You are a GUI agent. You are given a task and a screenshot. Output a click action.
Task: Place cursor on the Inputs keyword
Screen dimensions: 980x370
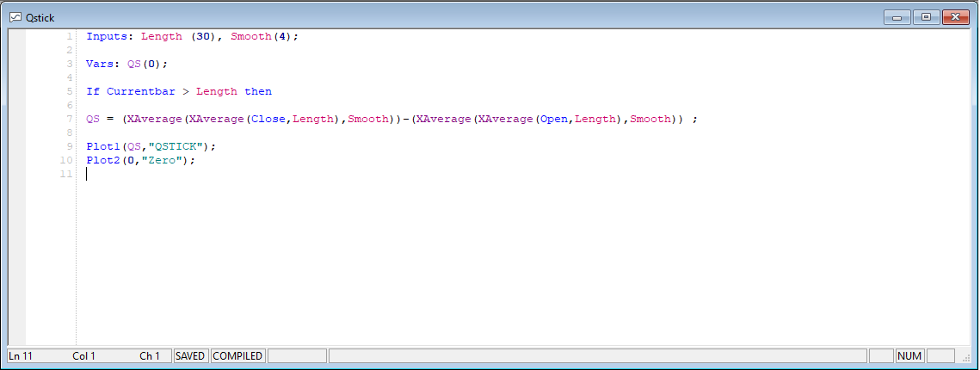pyautogui.click(x=107, y=36)
